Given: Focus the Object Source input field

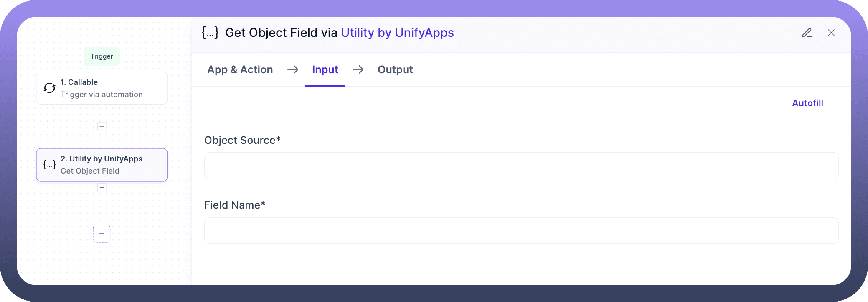Looking at the screenshot, I should tap(521, 166).
